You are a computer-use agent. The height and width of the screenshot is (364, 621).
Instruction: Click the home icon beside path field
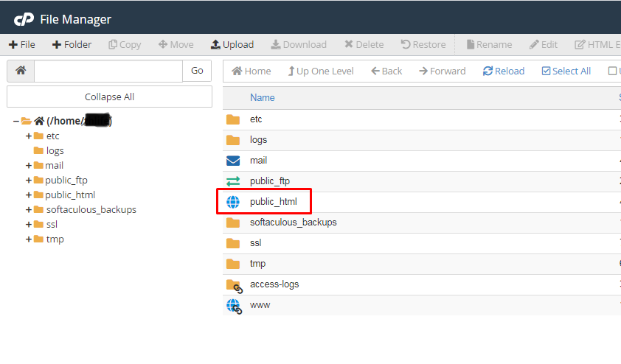(x=21, y=71)
